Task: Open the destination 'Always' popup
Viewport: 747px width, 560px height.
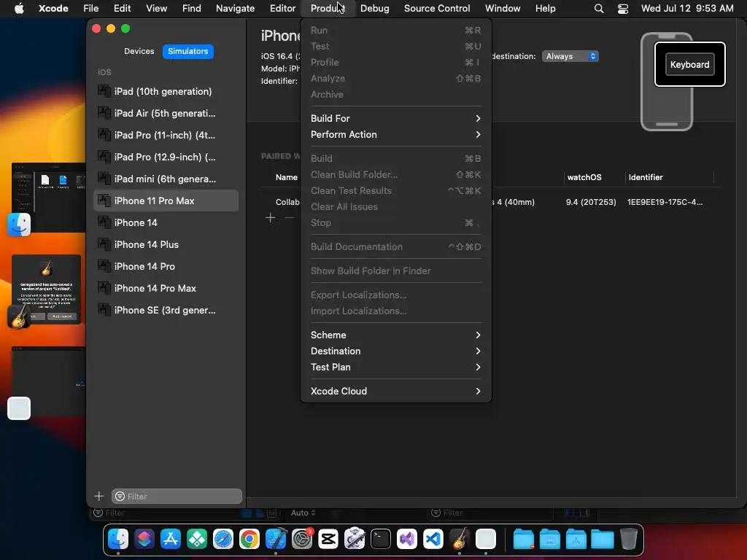Action: point(570,56)
